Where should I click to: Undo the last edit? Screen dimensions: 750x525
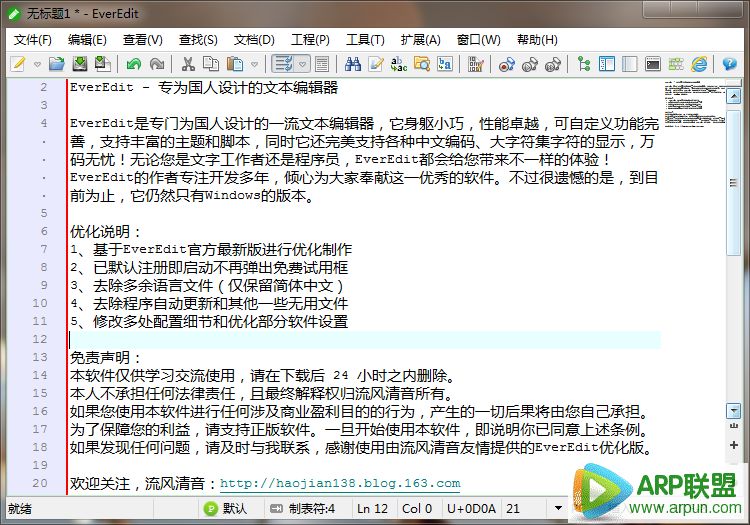(x=134, y=64)
